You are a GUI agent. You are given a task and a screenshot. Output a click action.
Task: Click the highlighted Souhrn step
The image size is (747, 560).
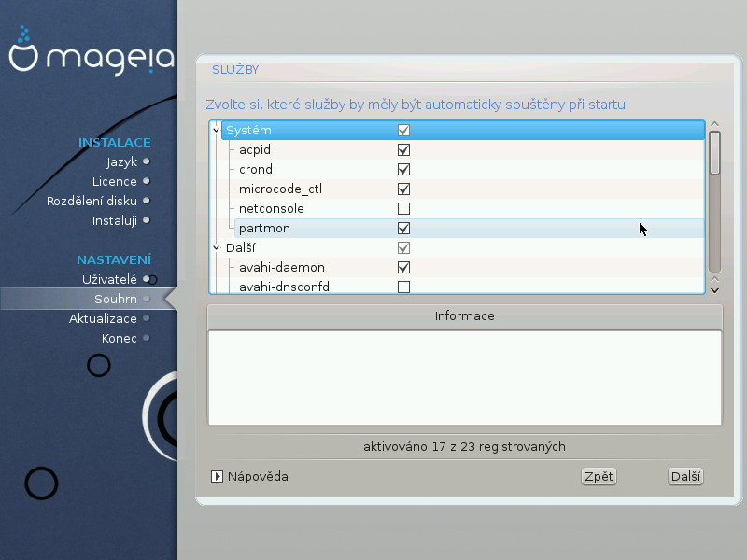116,299
